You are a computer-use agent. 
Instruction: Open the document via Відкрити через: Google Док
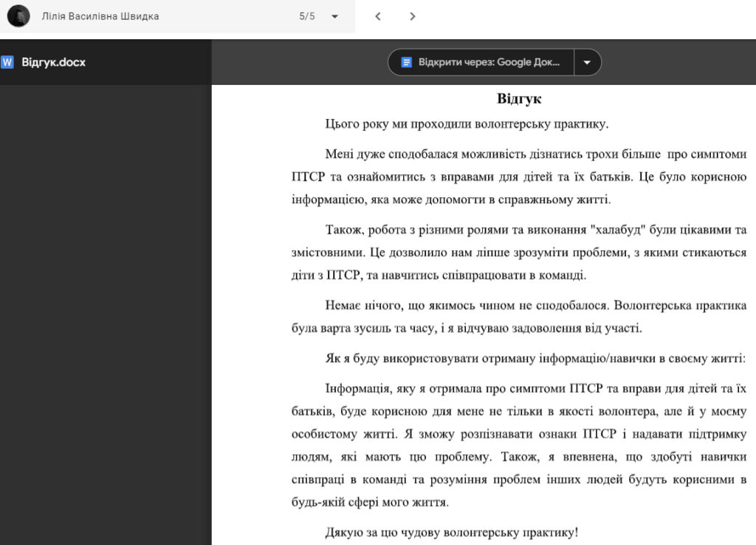[486, 62]
